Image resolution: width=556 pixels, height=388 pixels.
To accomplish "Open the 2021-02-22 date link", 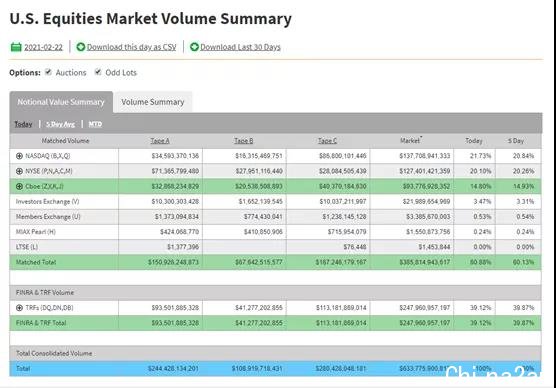I will (x=43, y=47).
